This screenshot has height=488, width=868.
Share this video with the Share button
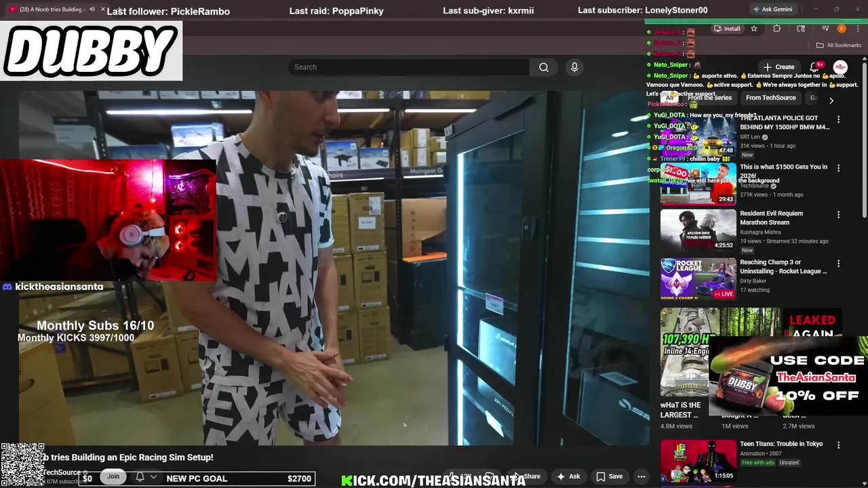click(527, 476)
